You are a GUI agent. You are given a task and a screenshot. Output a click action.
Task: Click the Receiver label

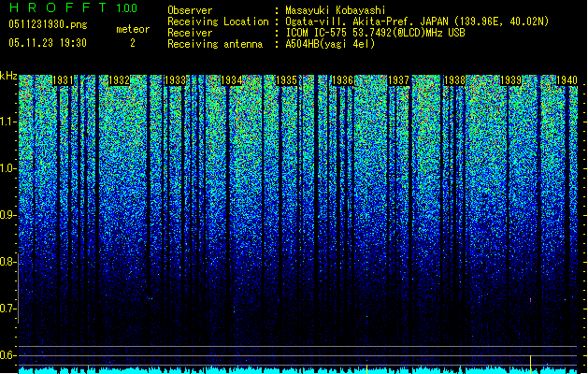click(190, 33)
